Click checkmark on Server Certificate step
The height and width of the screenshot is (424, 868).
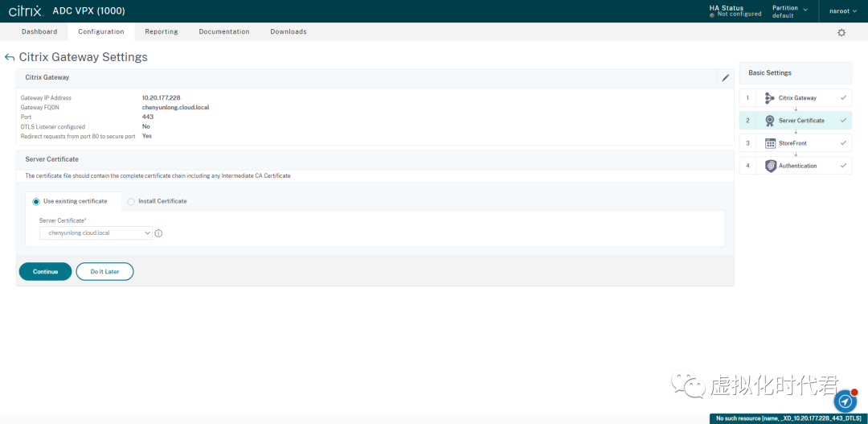point(843,120)
